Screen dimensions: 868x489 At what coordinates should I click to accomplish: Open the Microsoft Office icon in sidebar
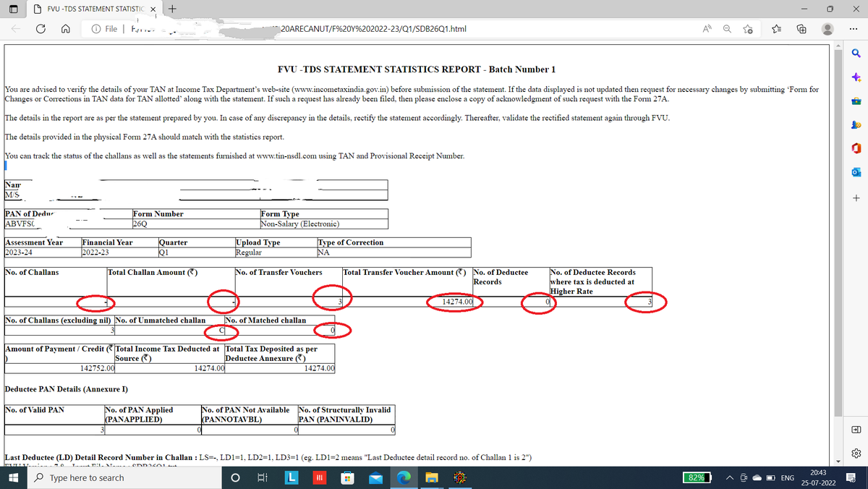(856, 149)
